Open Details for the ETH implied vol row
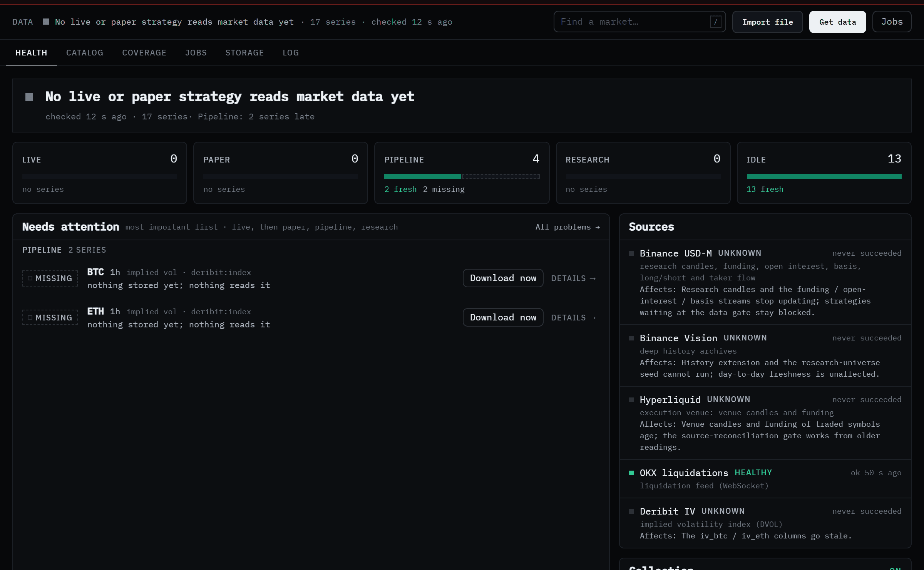 pos(573,318)
